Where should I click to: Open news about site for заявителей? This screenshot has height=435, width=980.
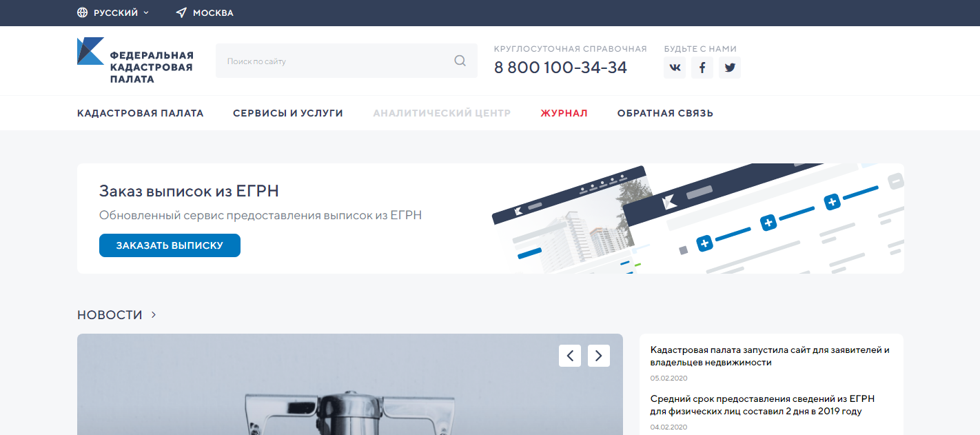coord(770,356)
